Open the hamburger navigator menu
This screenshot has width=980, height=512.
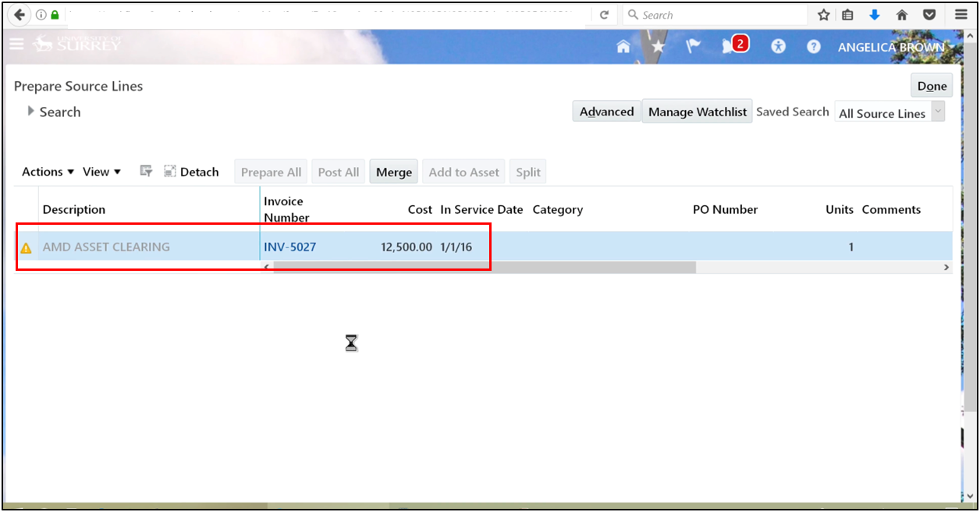tap(16, 44)
